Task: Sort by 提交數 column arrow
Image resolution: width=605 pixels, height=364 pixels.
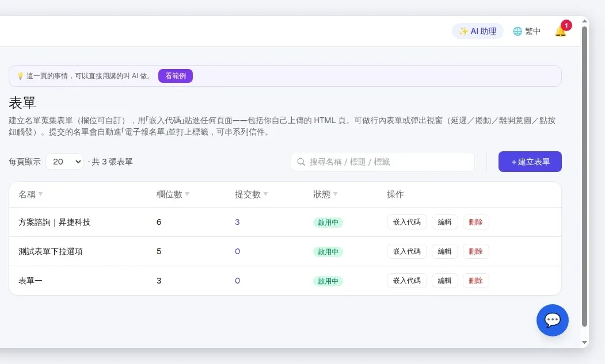Action: [x=265, y=194]
